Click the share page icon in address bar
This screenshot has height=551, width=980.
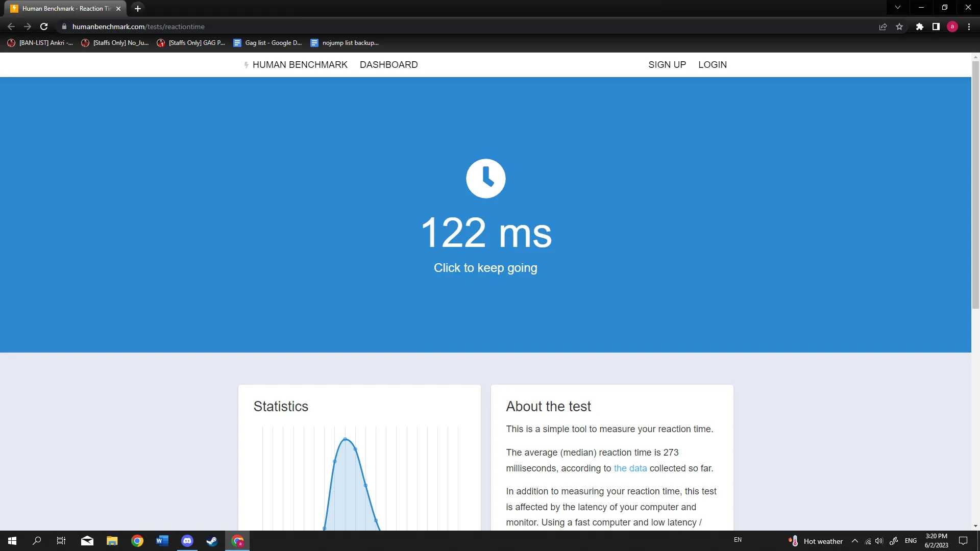click(x=883, y=27)
